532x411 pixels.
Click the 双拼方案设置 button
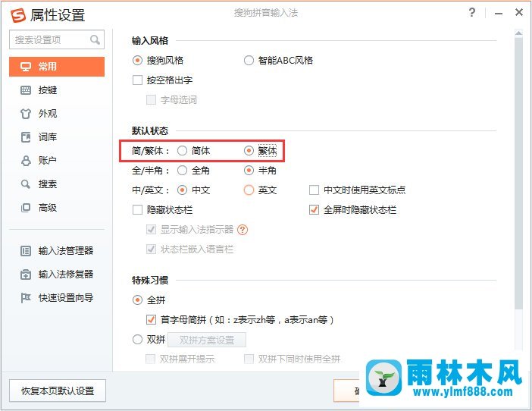tap(207, 340)
